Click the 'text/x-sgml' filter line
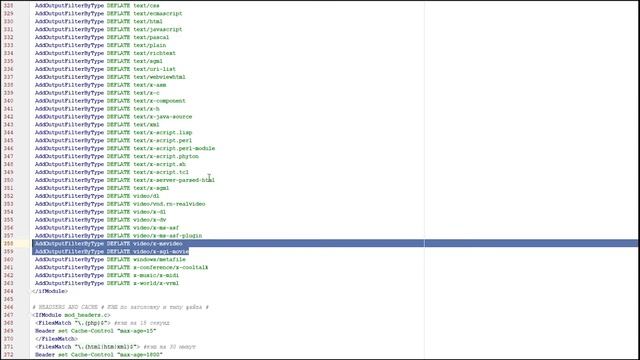This screenshot has height=360, width=640. pyautogui.click(x=102, y=188)
